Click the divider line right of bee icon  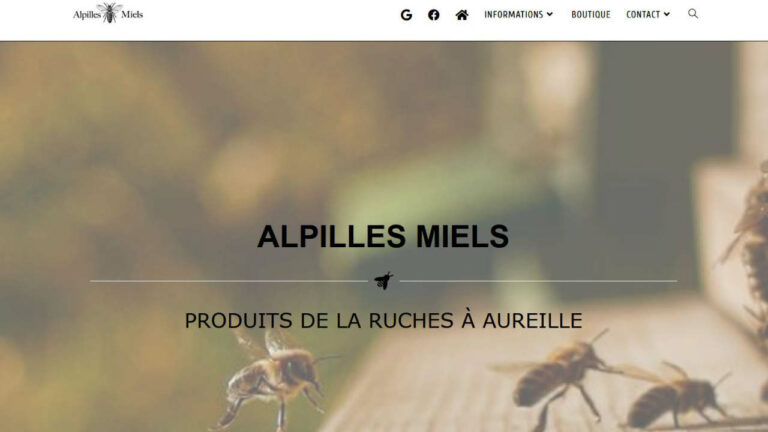[x=538, y=281]
